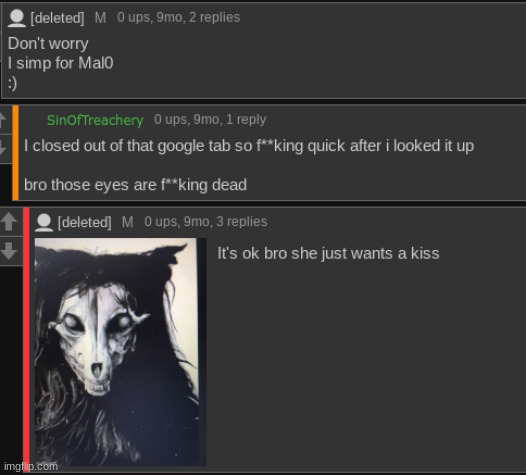Click the M moderator badge on top comment
Image resolution: width=526 pixels, height=475 pixels.
click(x=100, y=17)
